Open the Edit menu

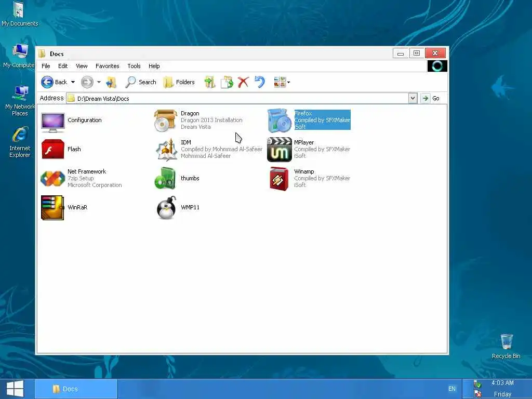point(63,66)
